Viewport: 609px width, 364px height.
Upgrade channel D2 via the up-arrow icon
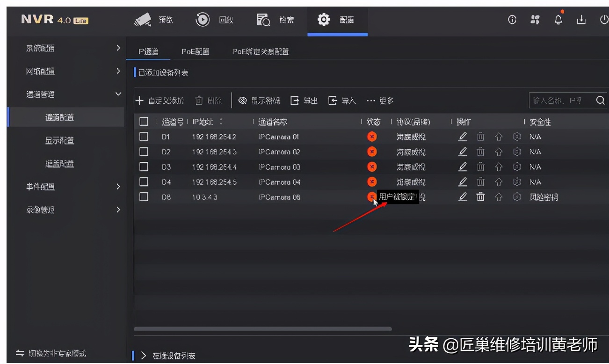(x=499, y=152)
